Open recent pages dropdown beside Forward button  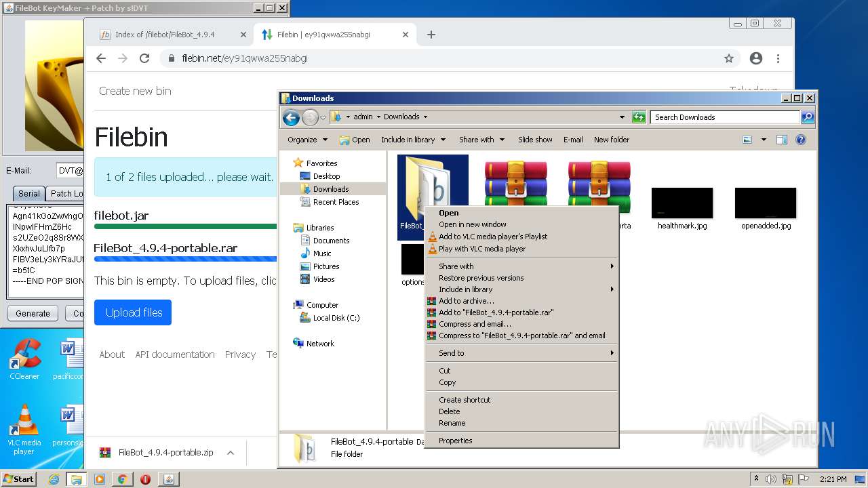coord(323,117)
